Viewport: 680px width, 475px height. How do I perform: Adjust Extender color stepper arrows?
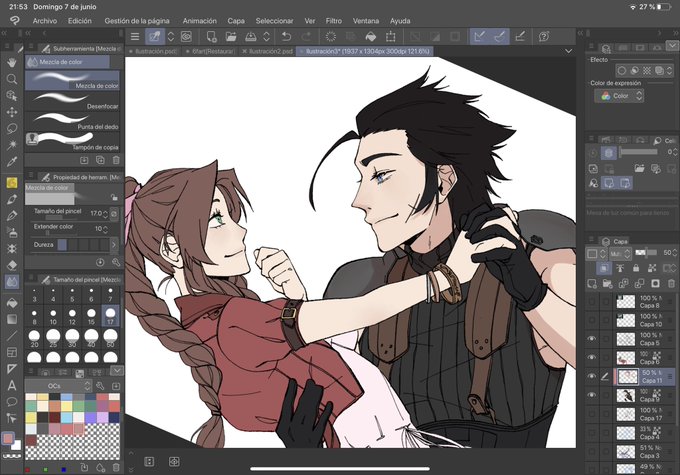pyautogui.click(x=105, y=229)
